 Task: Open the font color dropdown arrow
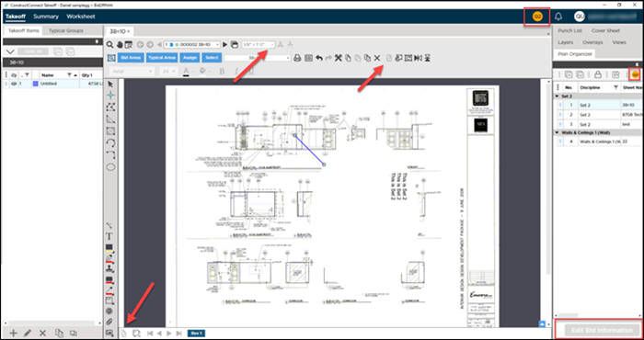(194, 72)
